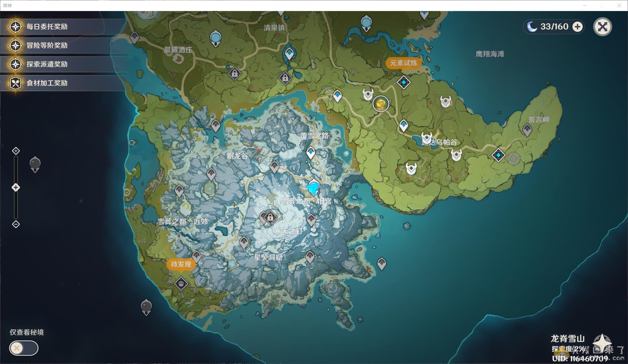Select the 元素试炼 event label
Screen dimensions: 628x364
point(403,63)
